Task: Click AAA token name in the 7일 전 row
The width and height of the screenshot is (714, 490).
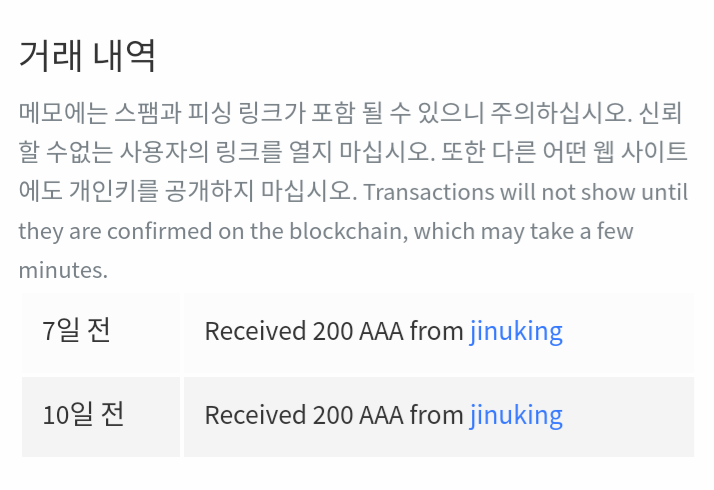Action: 381,331
